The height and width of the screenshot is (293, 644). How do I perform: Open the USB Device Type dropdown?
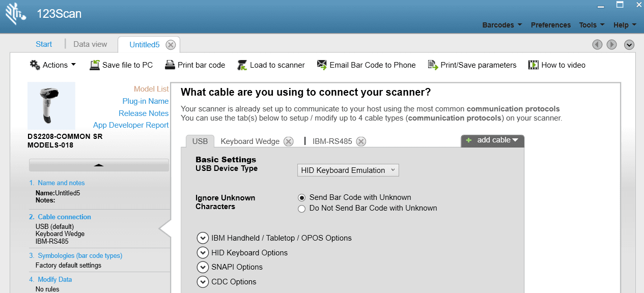(x=348, y=170)
